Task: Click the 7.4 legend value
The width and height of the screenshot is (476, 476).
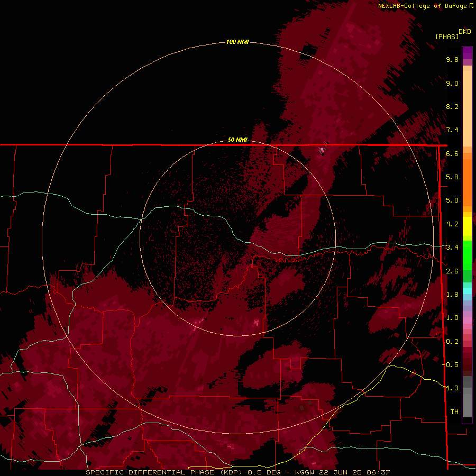Action: (x=452, y=130)
